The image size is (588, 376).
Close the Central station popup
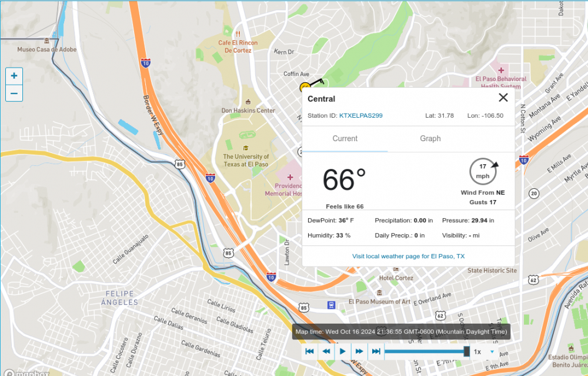(x=503, y=98)
